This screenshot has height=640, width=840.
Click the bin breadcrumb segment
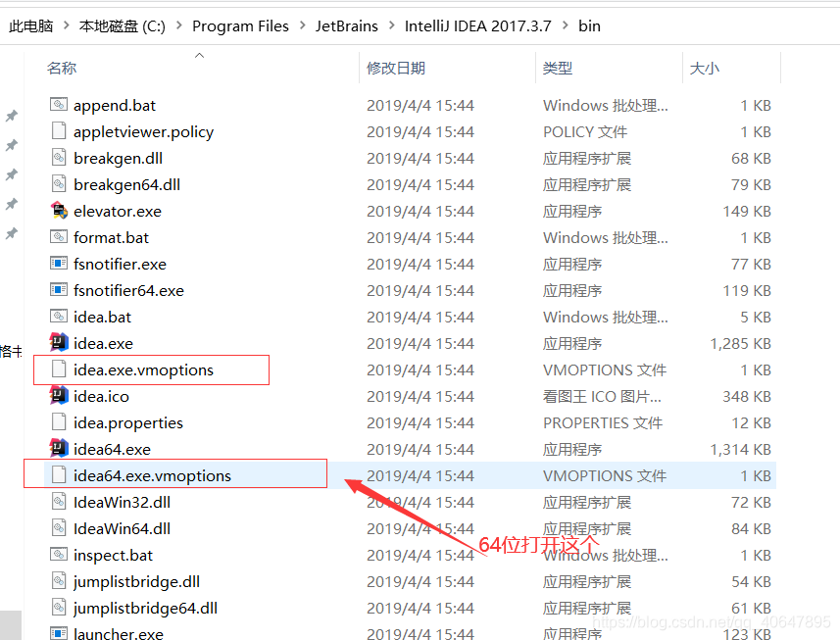pyautogui.click(x=589, y=25)
